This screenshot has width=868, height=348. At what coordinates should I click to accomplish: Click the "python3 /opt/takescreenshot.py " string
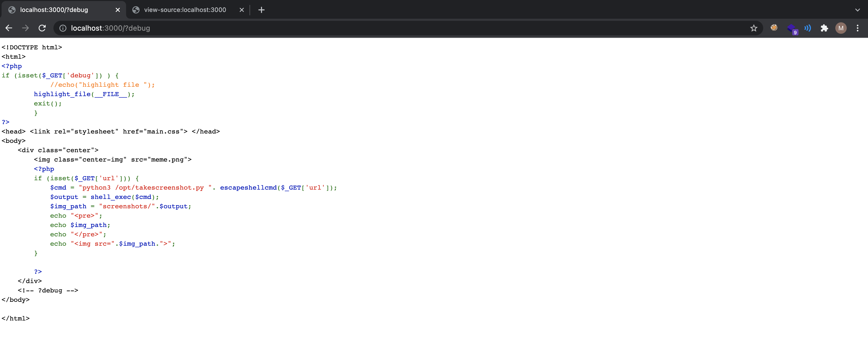[x=146, y=188]
